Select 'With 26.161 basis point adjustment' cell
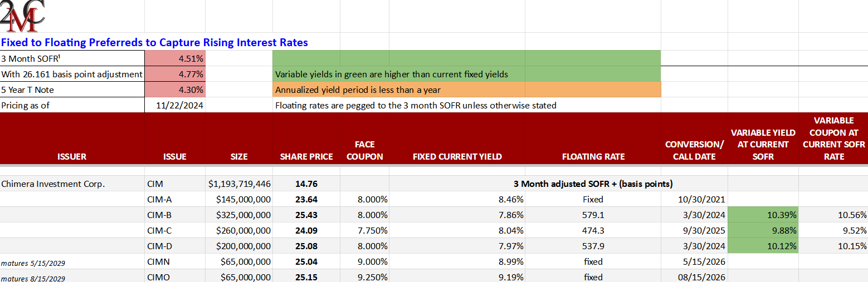The height and width of the screenshot is (282, 868). click(x=72, y=74)
